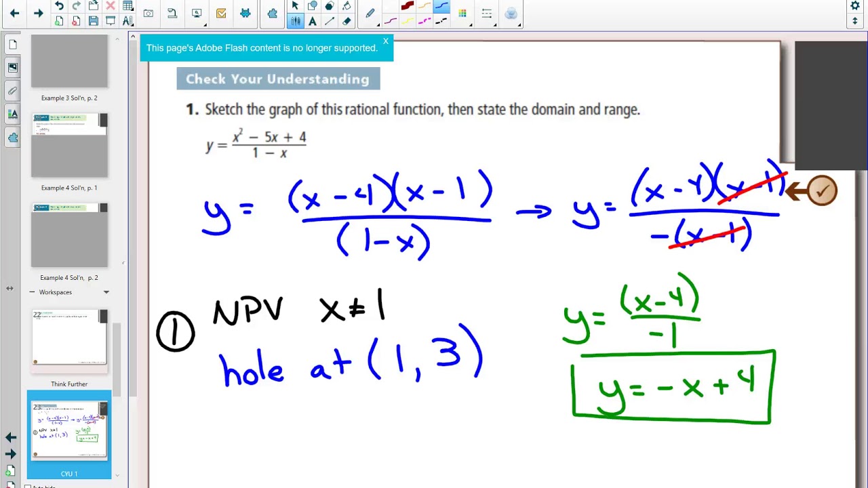The width and height of the screenshot is (868, 488).
Task: Move the toolbar with the up-down arrow
Action: pos(855,21)
